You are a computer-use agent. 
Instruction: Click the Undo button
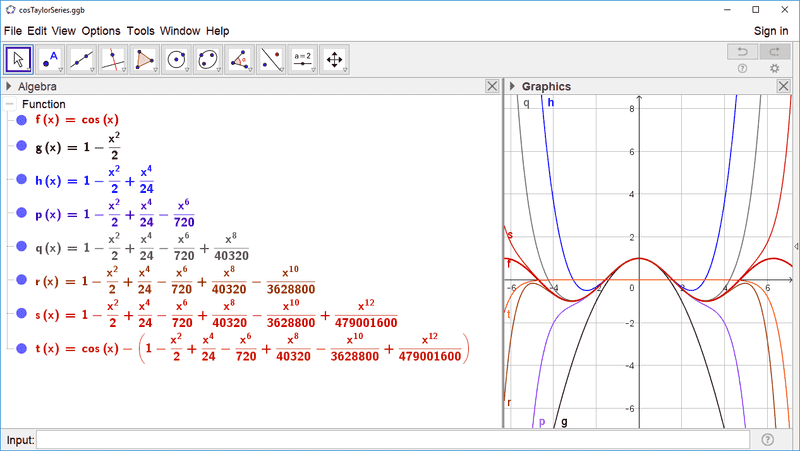coord(742,51)
